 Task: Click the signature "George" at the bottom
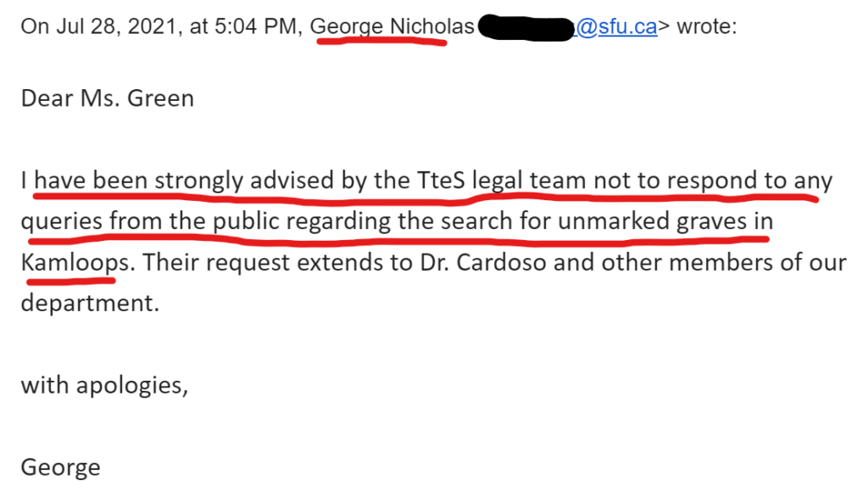(x=60, y=466)
